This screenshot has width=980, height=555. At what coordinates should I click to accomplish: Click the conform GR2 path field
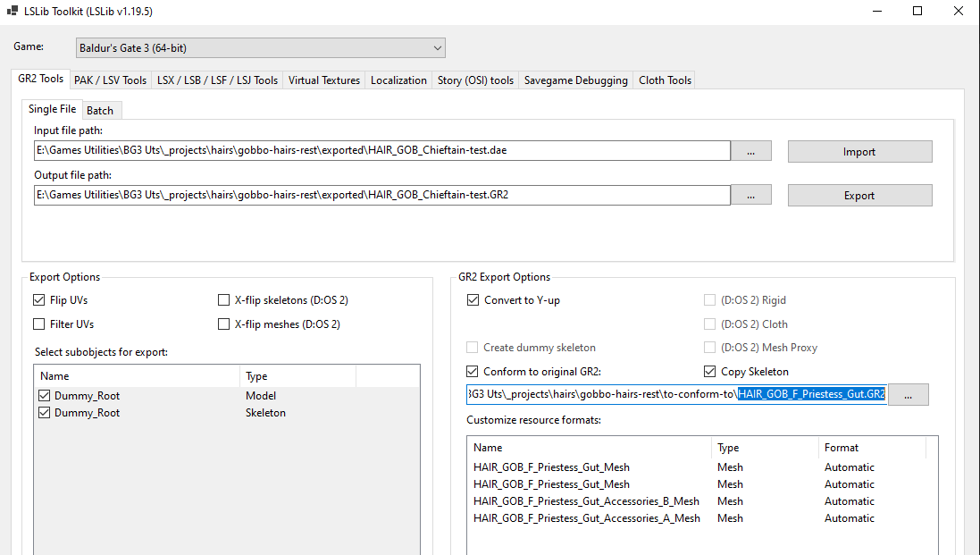676,394
